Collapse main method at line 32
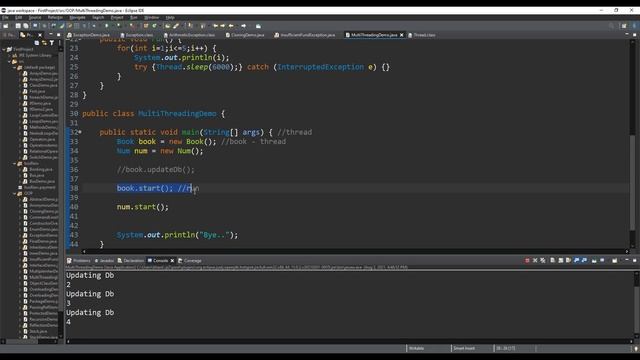Screen dimensions: 640x360 80,132
